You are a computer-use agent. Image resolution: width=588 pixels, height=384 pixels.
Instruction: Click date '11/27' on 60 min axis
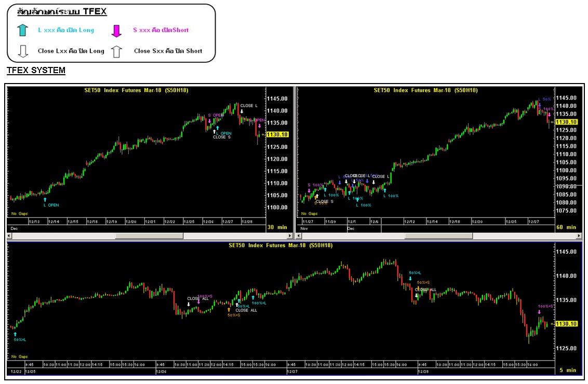pyautogui.click(x=308, y=222)
